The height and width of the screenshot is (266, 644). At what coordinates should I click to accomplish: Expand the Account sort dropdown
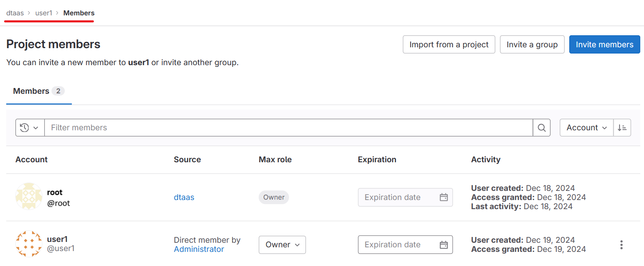point(586,127)
